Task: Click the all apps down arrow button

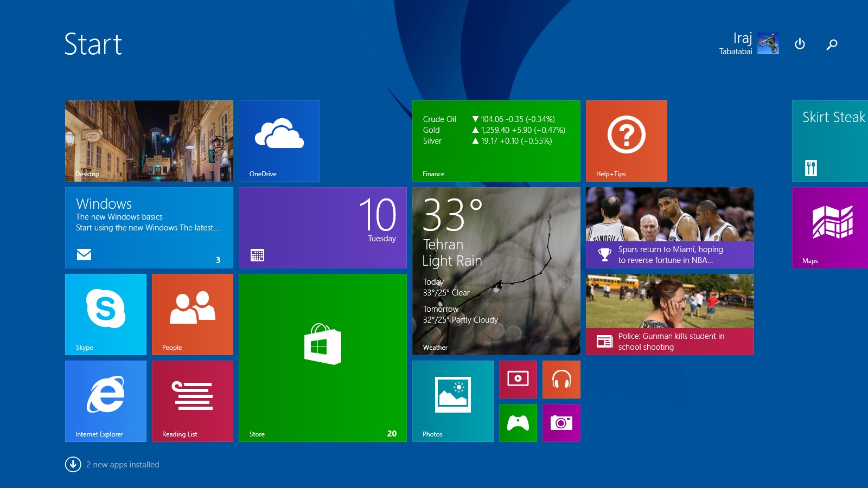Action: pos(73,464)
